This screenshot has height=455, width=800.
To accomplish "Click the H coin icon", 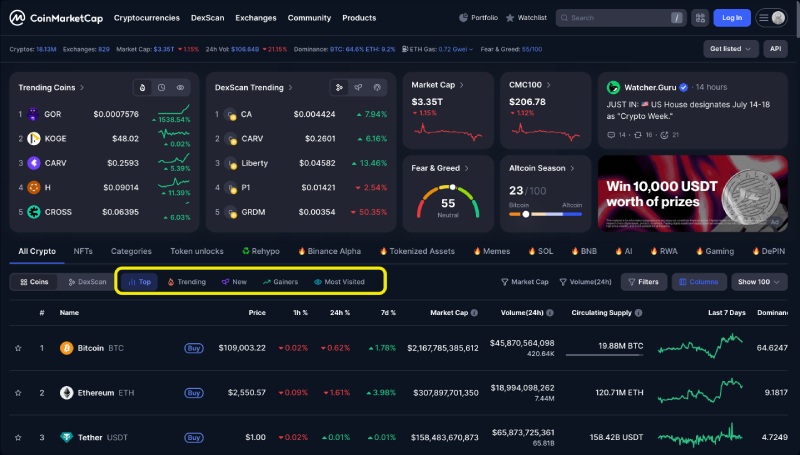I will (33, 187).
